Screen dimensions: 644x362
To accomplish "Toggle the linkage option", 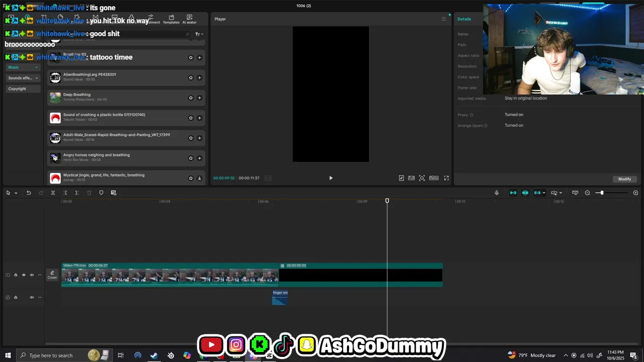I will coord(537,193).
